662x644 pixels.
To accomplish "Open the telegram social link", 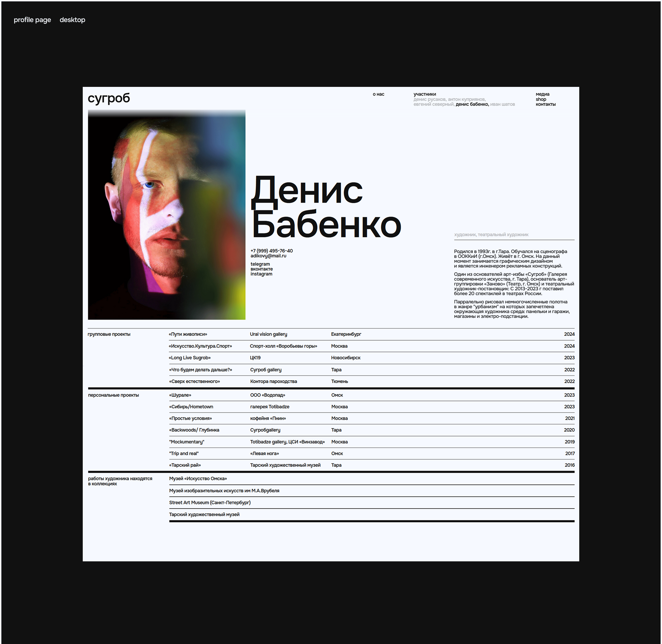I will click(260, 264).
